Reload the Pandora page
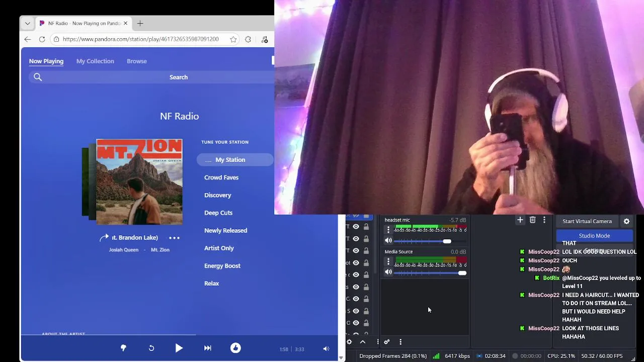Screen dimensions: 644x362 point(42,39)
